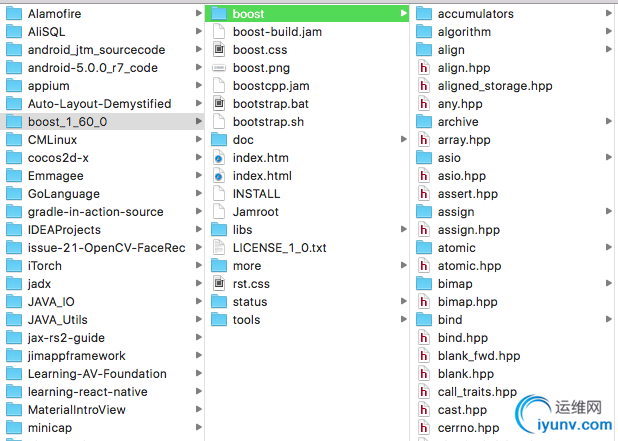Image resolution: width=618 pixels, height=441 pixels.
Task: Select learning-react-native folder name
Action: [x=87, y=392]
